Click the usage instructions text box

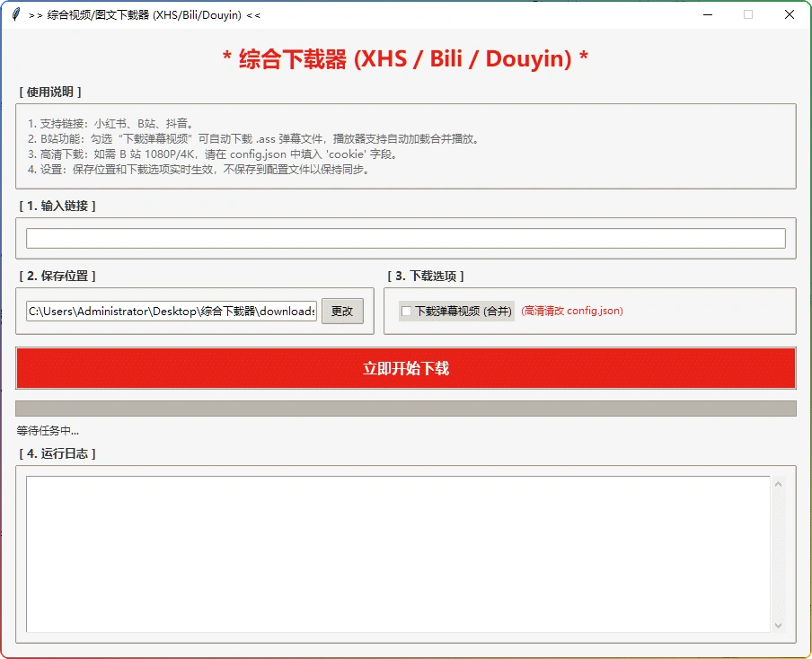[406, 150]
